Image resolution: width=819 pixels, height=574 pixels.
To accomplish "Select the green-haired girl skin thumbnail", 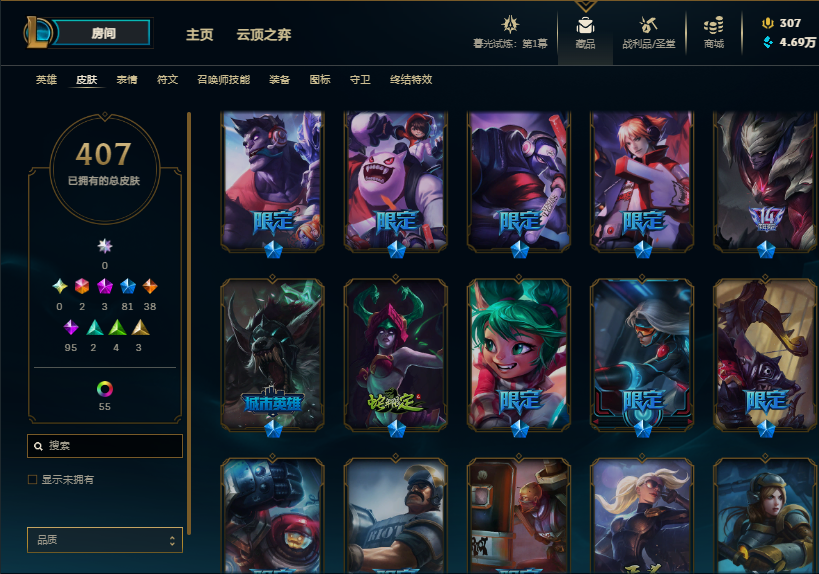I will coord(519,355).
